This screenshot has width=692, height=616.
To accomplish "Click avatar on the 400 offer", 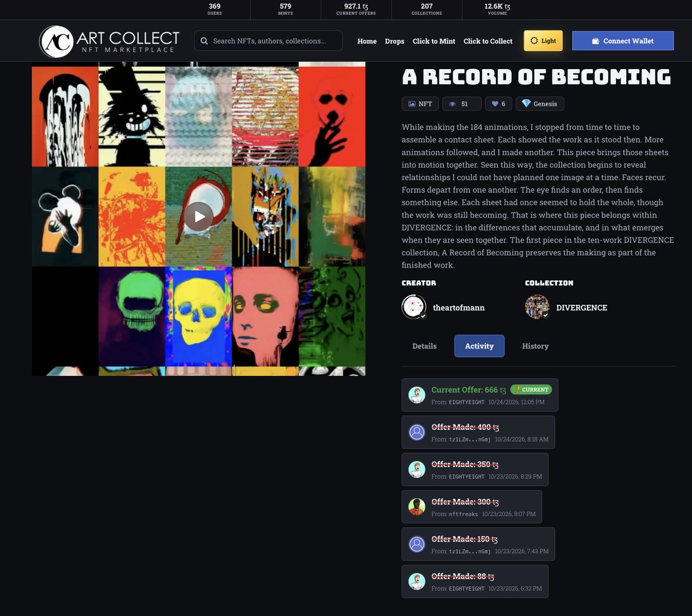I will click(x=417, y=432).
